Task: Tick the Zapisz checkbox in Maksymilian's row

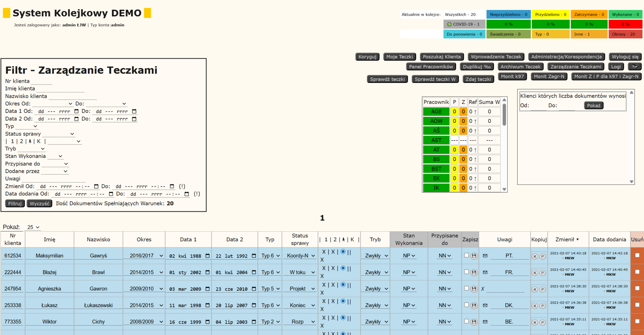Action: 466,255
